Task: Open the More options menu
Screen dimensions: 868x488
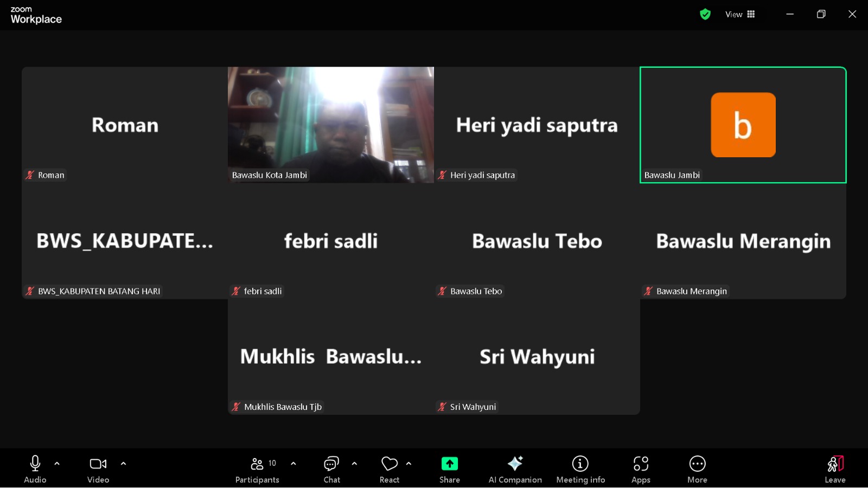Action: click(697, 468)
